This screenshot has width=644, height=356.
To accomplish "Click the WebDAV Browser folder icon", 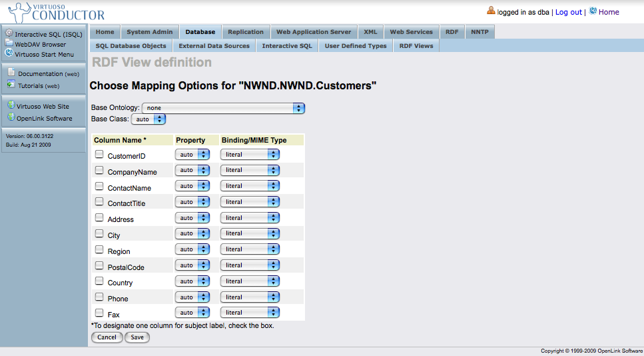I will click(9, 43).
